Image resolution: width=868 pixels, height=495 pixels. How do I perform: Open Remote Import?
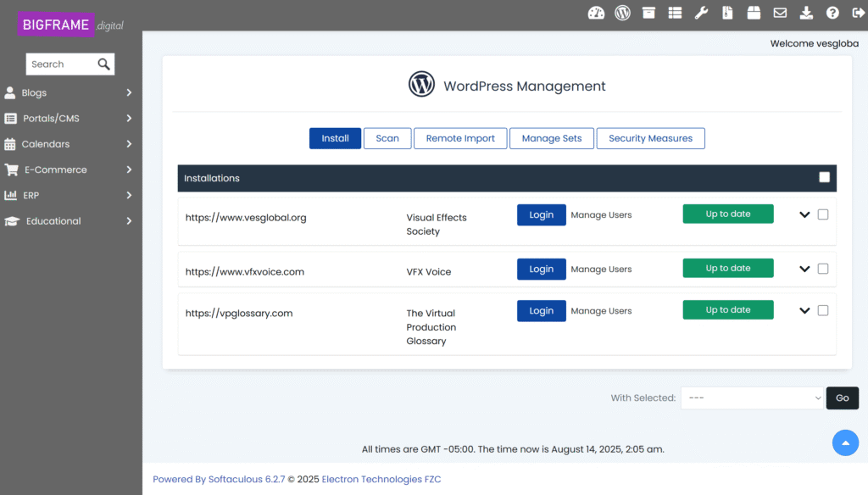pos(460,138)
